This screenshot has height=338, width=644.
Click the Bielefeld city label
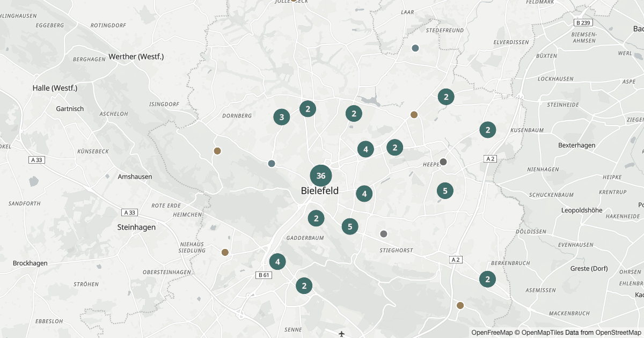pyautogui.click(x=320, y=190)
